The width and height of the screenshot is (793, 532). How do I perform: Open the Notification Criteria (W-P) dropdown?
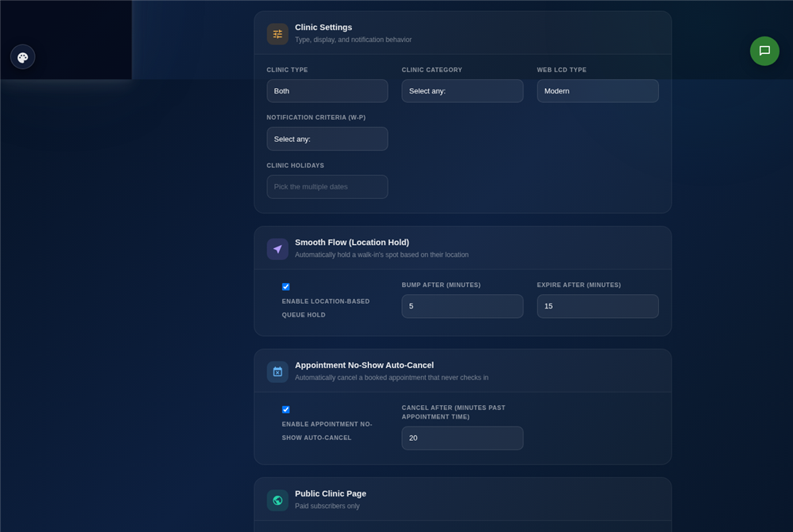pyautogui.click(x=328, y=139)
